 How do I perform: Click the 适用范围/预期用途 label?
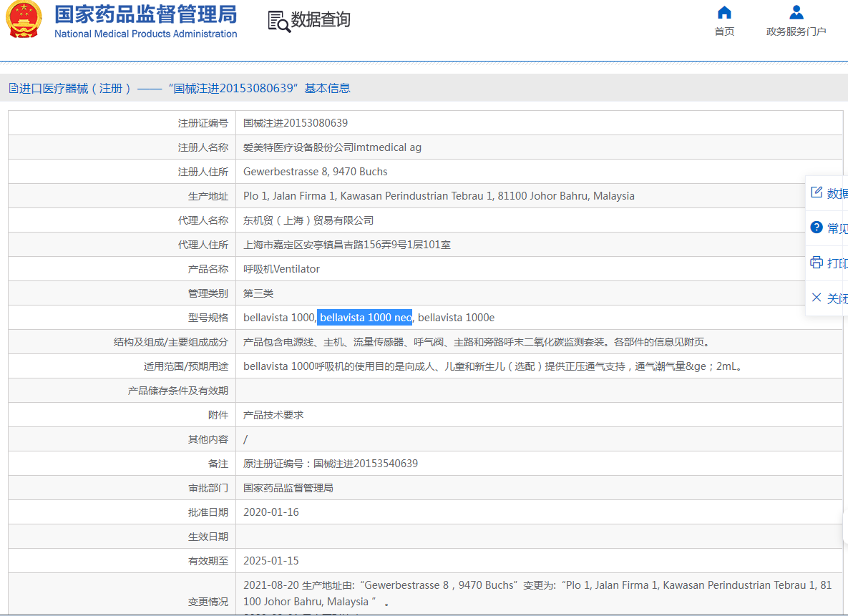click(x=186, y=366)
